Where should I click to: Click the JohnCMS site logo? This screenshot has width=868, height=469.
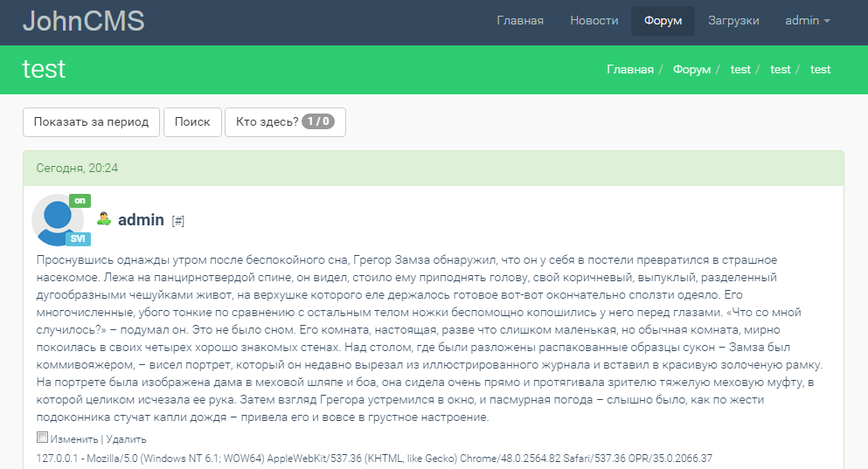pyautogui.click(x=83, y=21)
